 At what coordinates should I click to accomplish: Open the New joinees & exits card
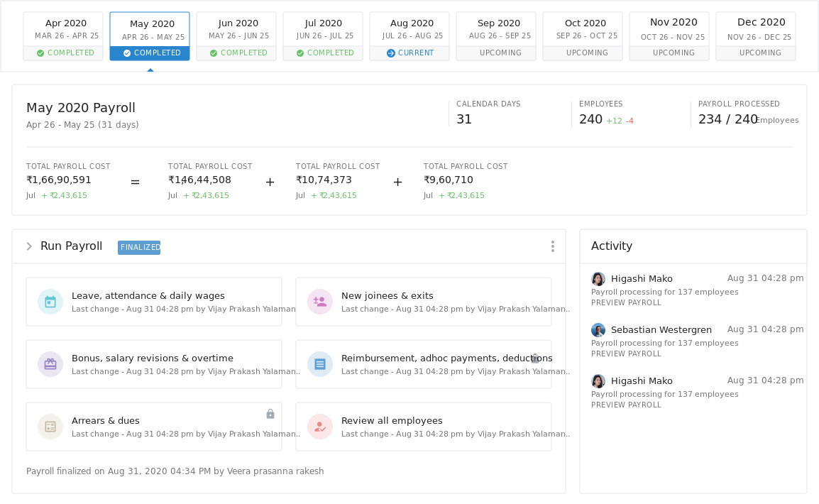point(424,302)
